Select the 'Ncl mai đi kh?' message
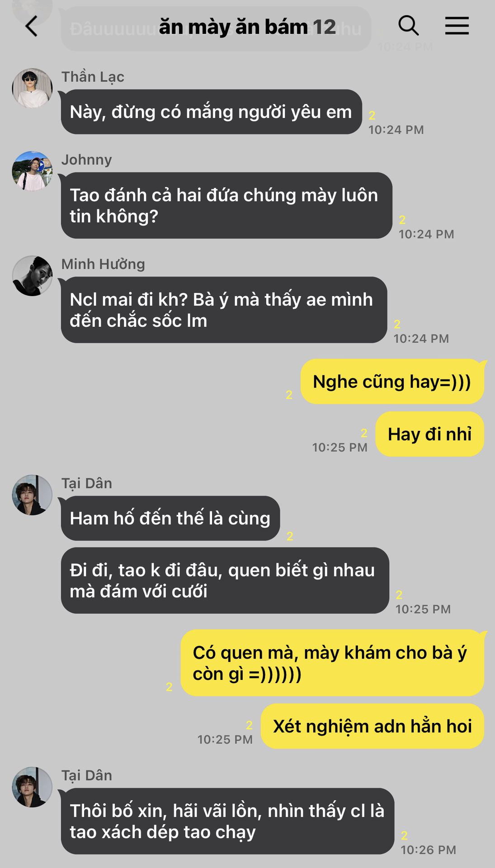 click(x=224, y=310)
